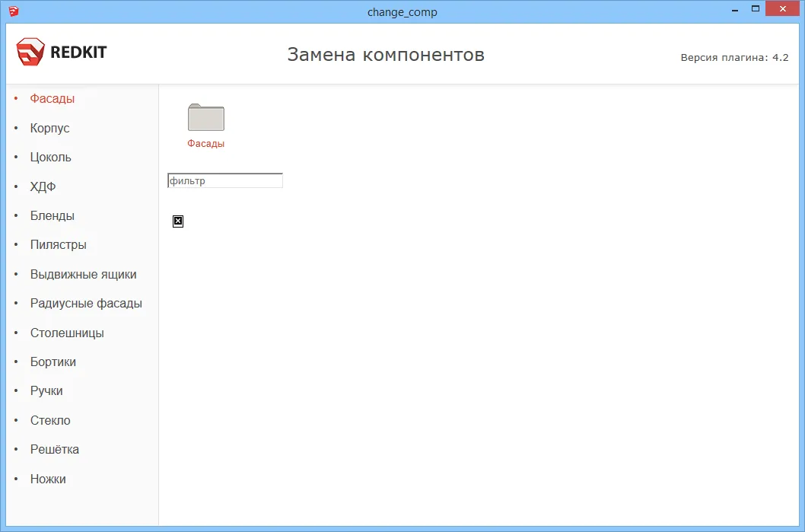This screenshot has width=805, height=532.
Task: Open the Бортики category
Action: click(52, 362)
